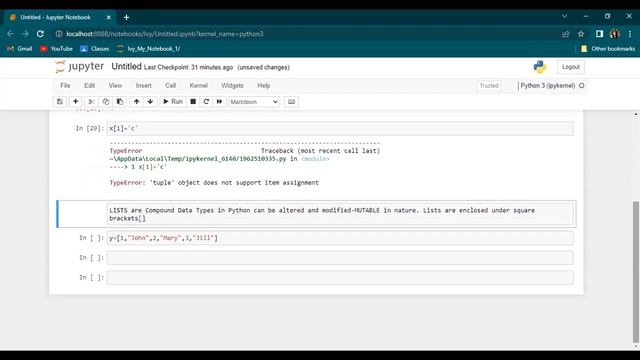Go forward in browser history
Screen dimensions: 640x360
coord(25,34)
